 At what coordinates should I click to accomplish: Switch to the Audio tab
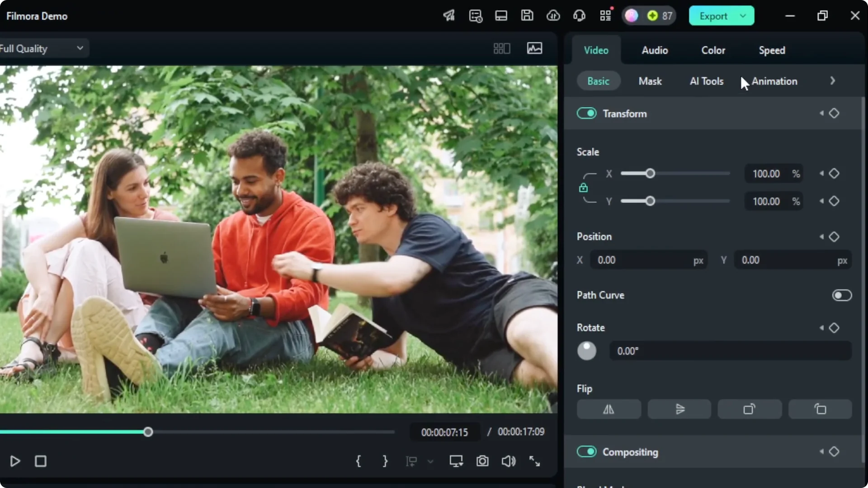coord(655,50)
